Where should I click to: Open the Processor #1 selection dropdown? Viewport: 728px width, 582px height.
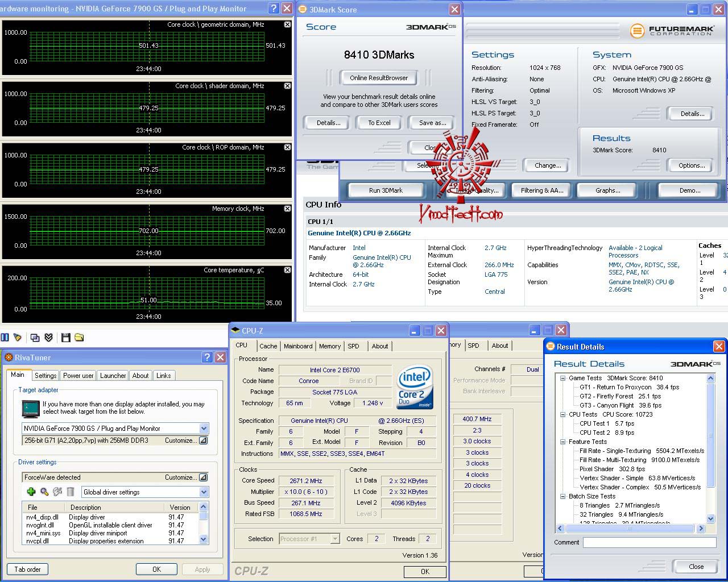coord(335,539)
